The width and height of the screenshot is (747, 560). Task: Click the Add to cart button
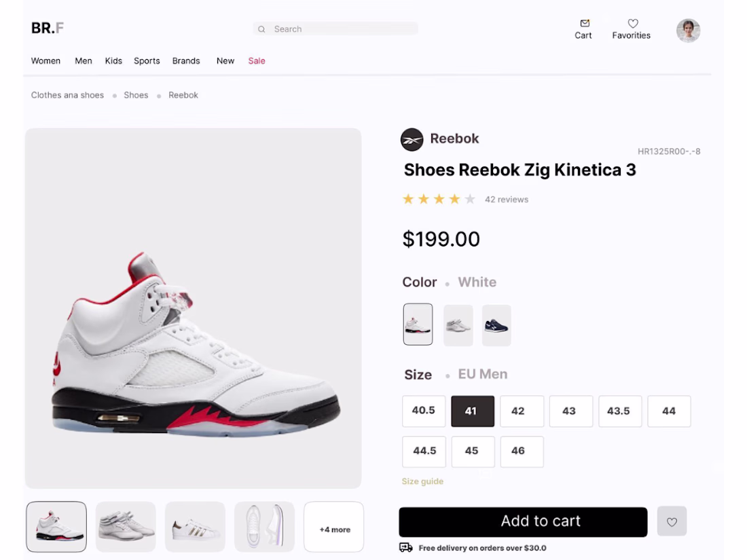522,521
